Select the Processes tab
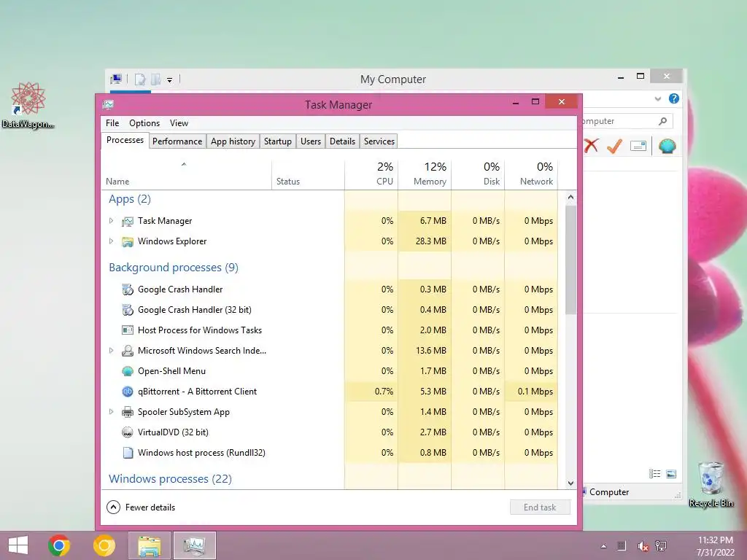Screen dimensions: 747x560 click(125, 140)
